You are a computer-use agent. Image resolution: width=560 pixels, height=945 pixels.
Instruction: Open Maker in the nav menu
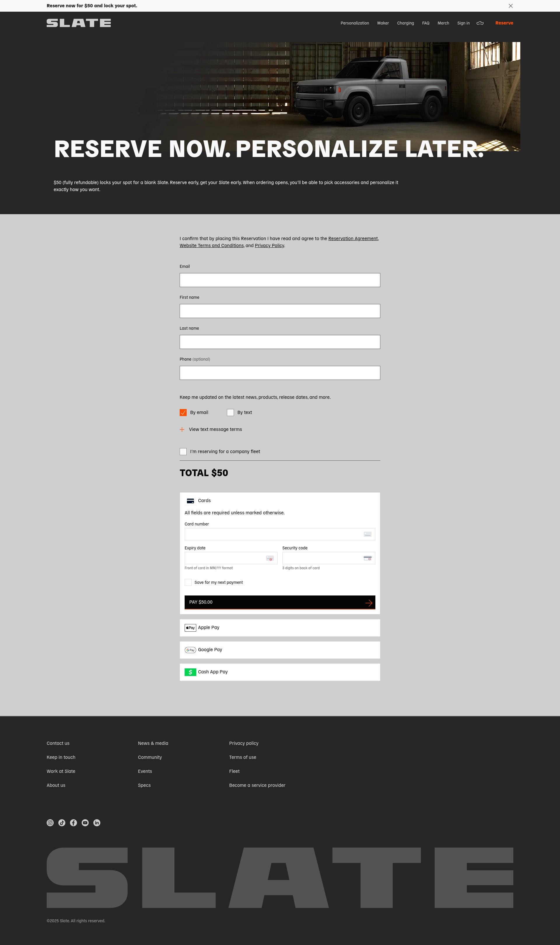[383, 23]
